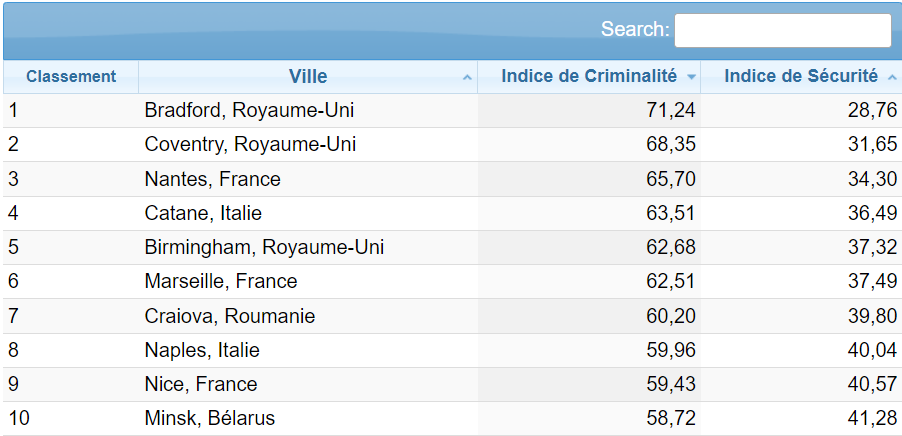This screenshot has height=436, width=902.
Task: Click crime index value 71,24
Action: (671, 110)
